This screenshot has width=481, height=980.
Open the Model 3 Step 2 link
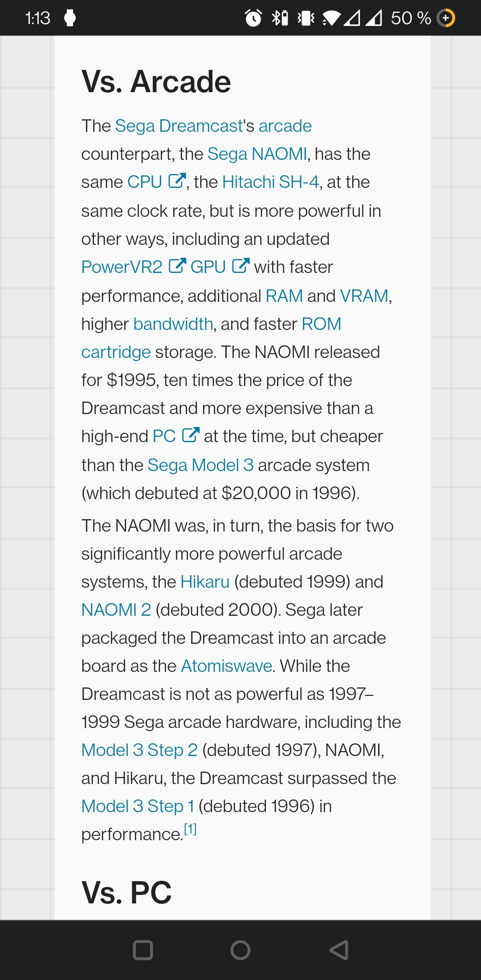click(139, 750)
